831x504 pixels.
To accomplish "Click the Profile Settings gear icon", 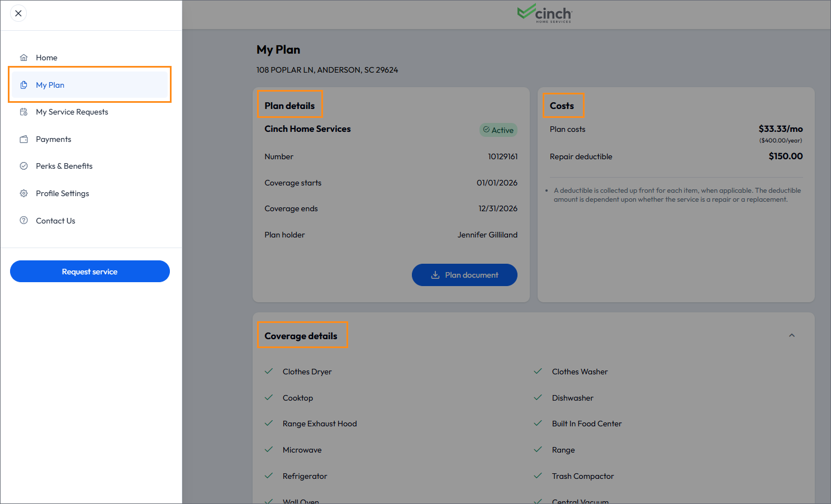I will click(23, 193).
